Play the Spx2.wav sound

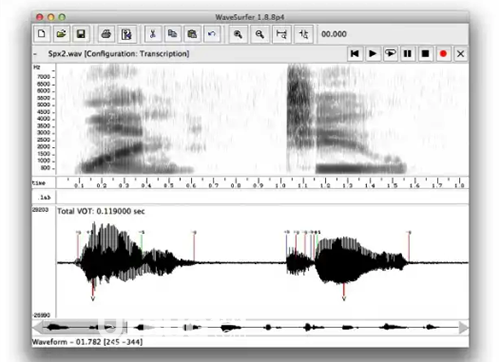(373, 54)
